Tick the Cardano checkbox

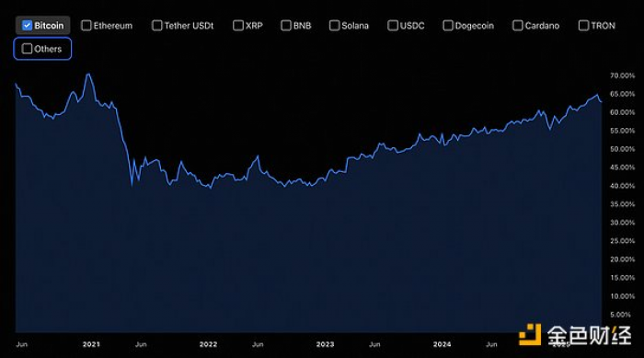pos(517,26)
